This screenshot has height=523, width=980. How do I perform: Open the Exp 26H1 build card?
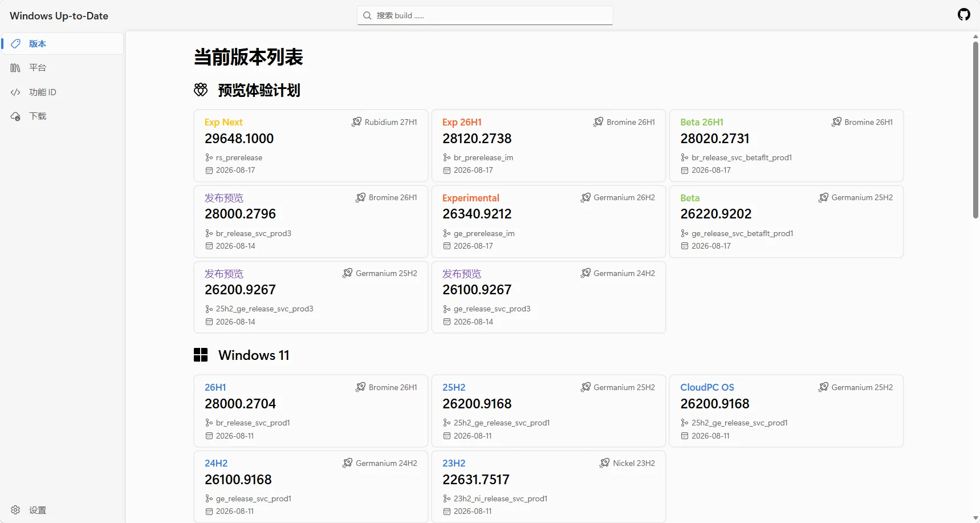pos(548,145)
